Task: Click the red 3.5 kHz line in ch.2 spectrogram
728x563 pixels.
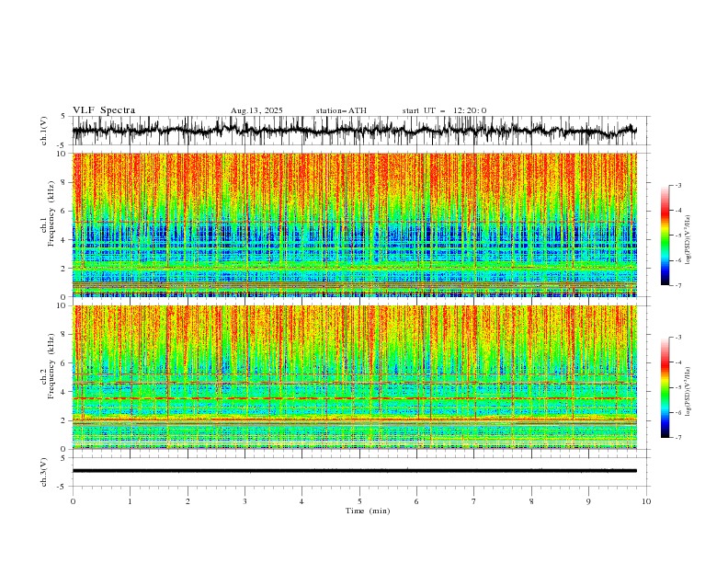Action: click(x=355, y=398)
